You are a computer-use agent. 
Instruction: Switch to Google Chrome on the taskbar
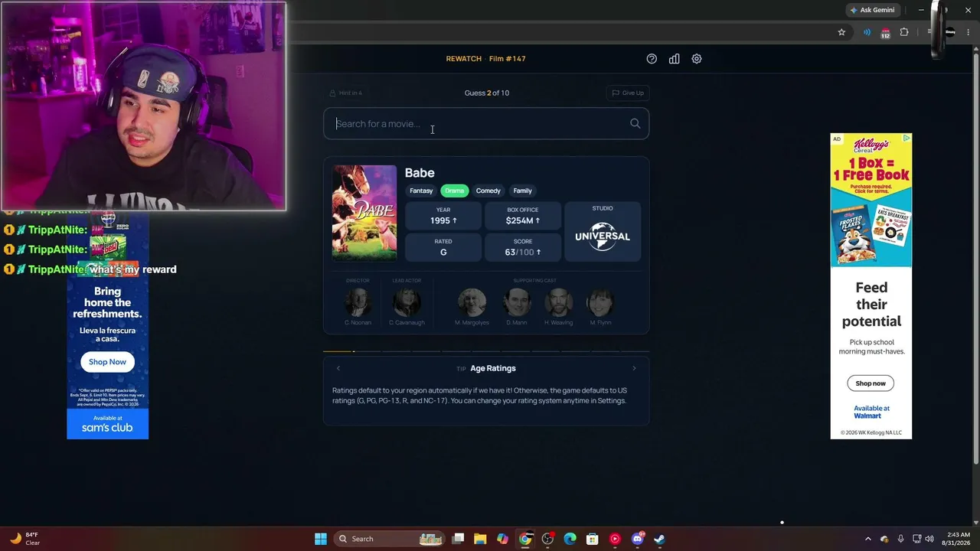(x=525, y=539)
